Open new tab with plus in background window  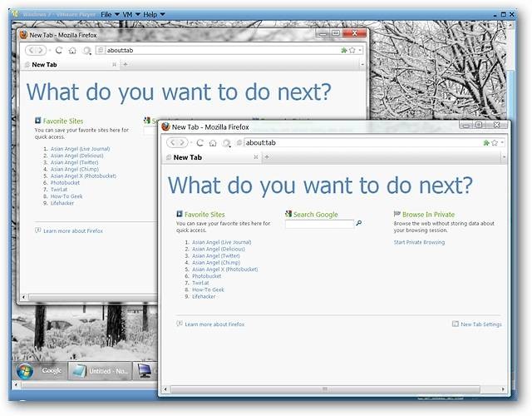tap(126, 64)
